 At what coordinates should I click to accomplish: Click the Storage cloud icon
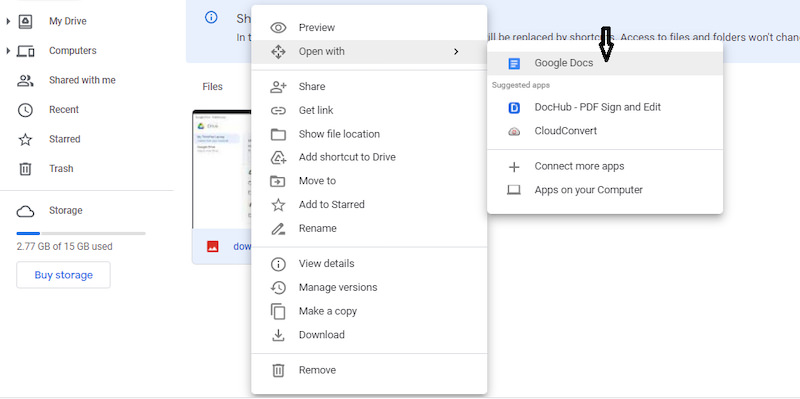[x=26, y=211]
